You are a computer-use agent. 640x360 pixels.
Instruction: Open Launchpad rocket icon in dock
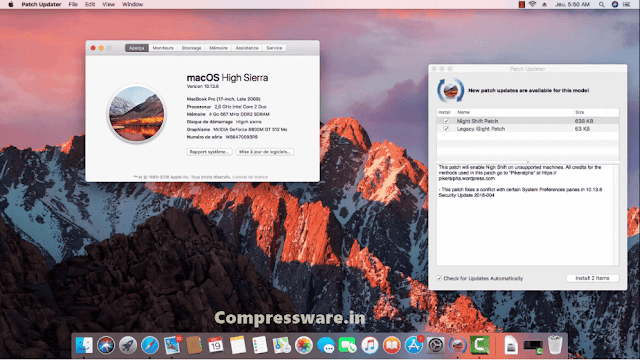click(128, 345)
